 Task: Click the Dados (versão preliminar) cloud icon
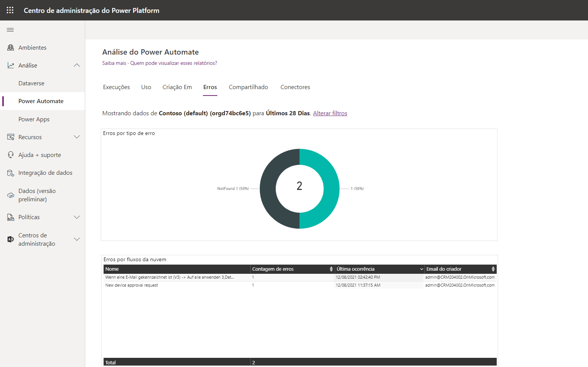click(11, 195)
